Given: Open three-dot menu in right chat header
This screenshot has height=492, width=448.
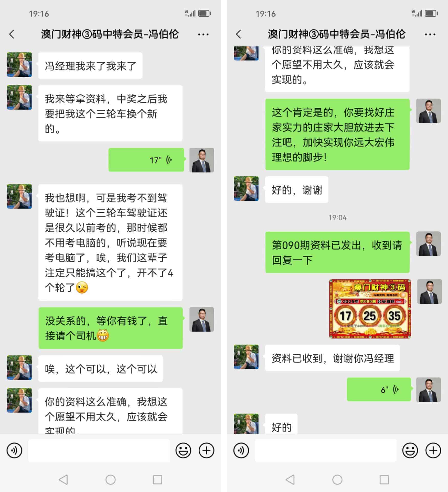Looking at the screenshot, I should [430, 34].
